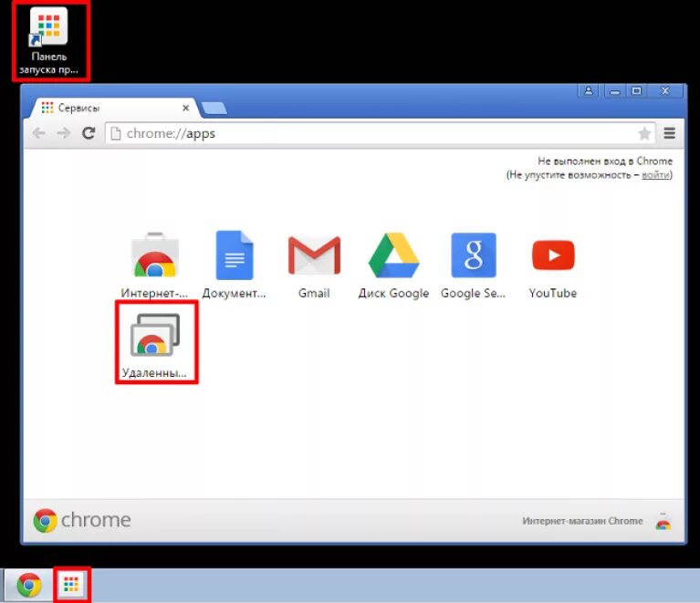Click the Gmail label text
The image size is (700, 603).
314,293
